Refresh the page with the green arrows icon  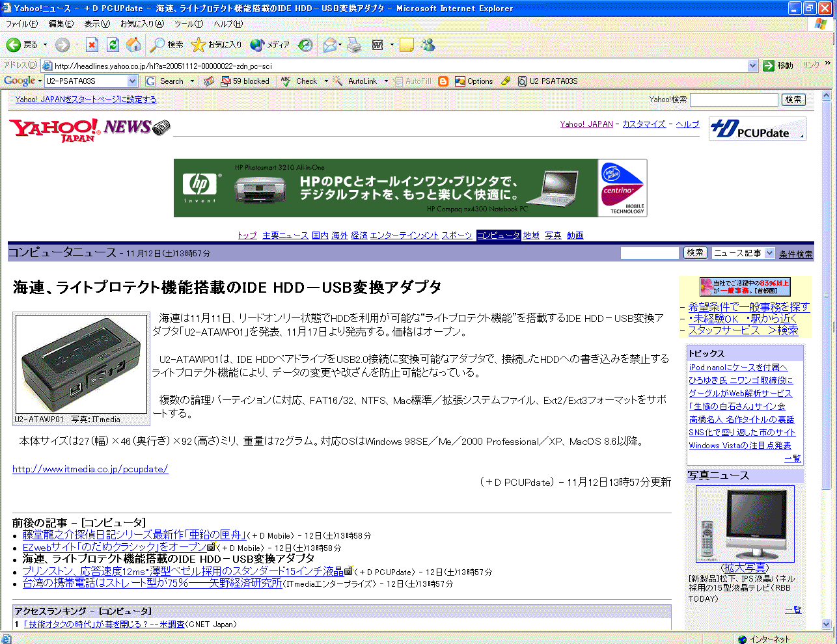(x=113, y=45)
